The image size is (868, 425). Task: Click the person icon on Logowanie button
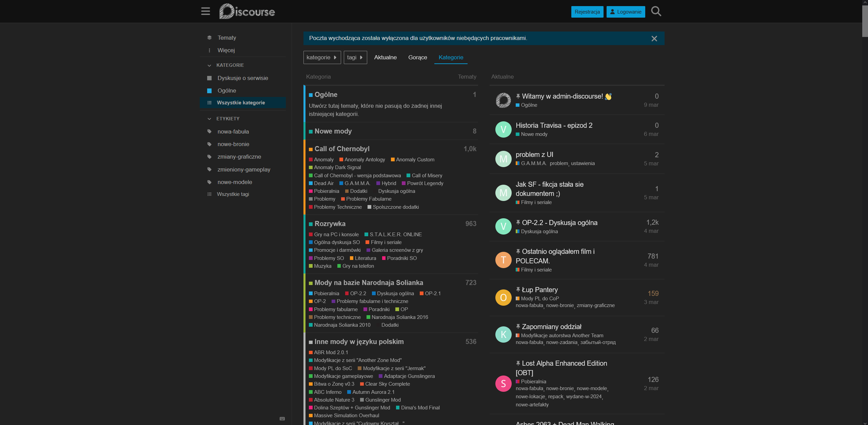tap(612, 12)
